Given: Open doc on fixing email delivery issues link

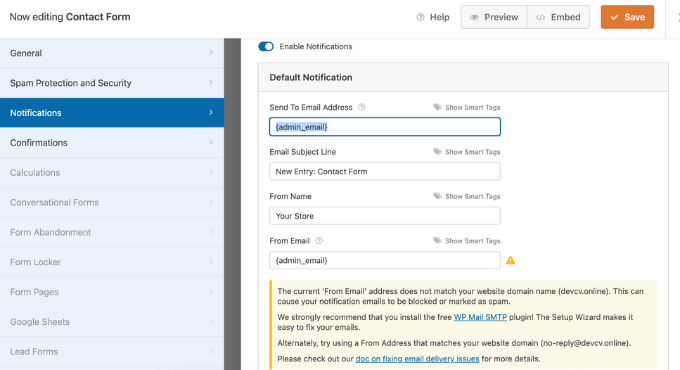Looking at the screenshot, I should (417, 359).
